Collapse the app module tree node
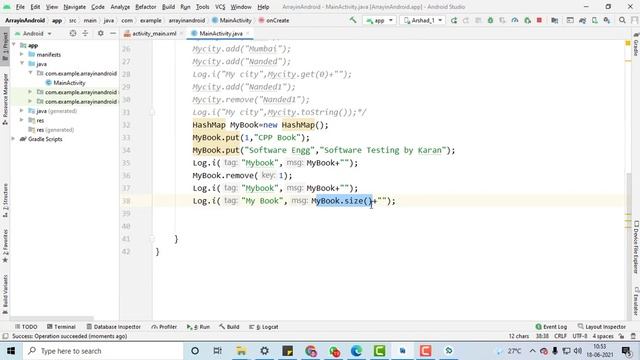 pyautogui.click(x=14, y=45)
